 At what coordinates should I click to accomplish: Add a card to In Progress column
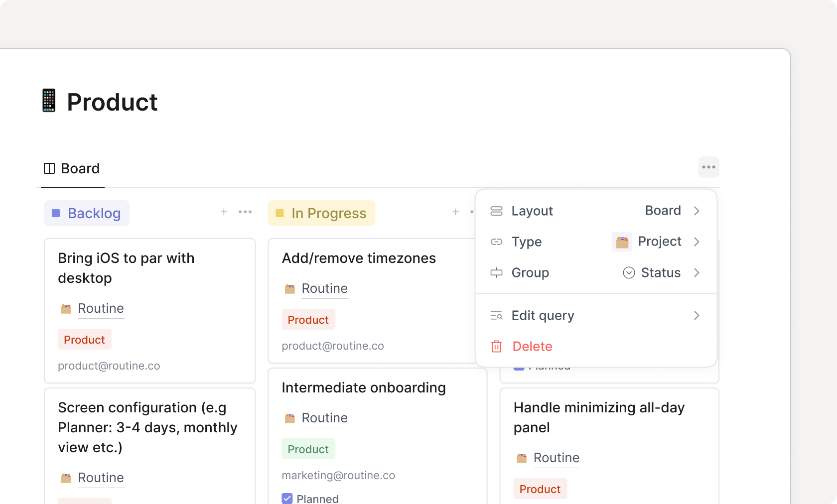click(x=455, y=212)
